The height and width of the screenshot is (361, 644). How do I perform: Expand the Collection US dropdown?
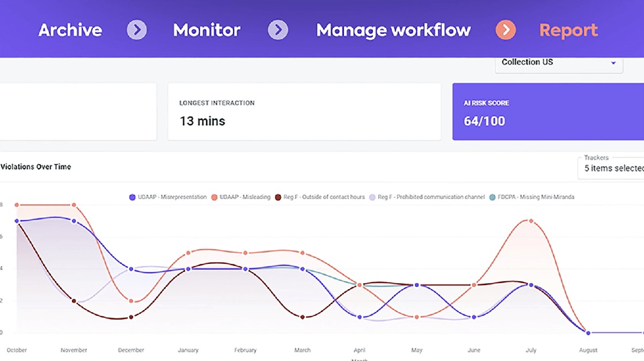(x=559, y=62)
